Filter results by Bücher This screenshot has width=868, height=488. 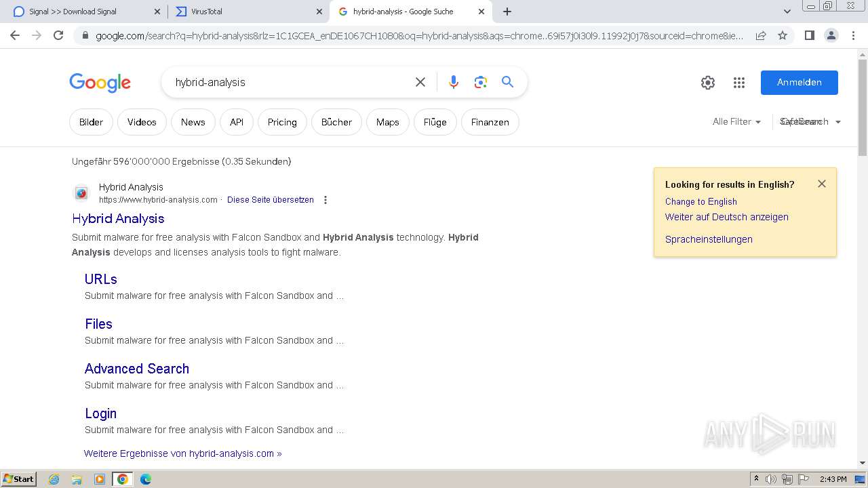(336, 122)
